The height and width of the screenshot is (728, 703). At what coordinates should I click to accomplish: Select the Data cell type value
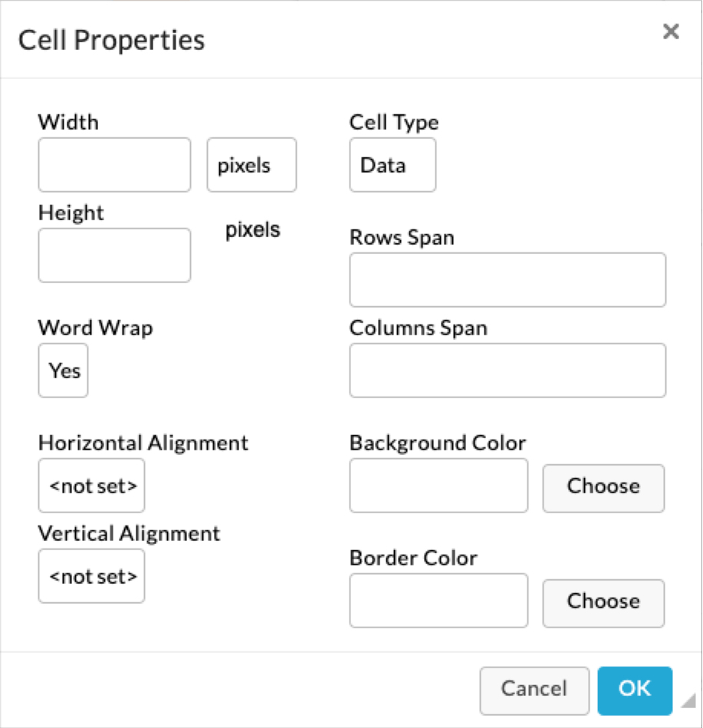393,165
